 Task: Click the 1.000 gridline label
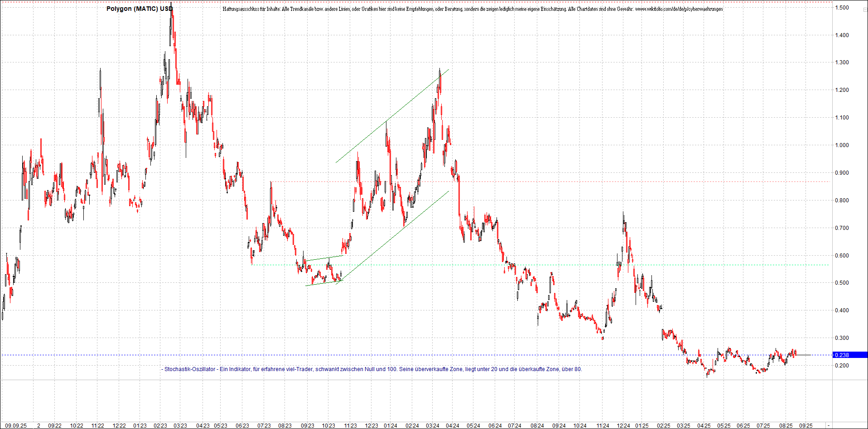tap(842, 145)
